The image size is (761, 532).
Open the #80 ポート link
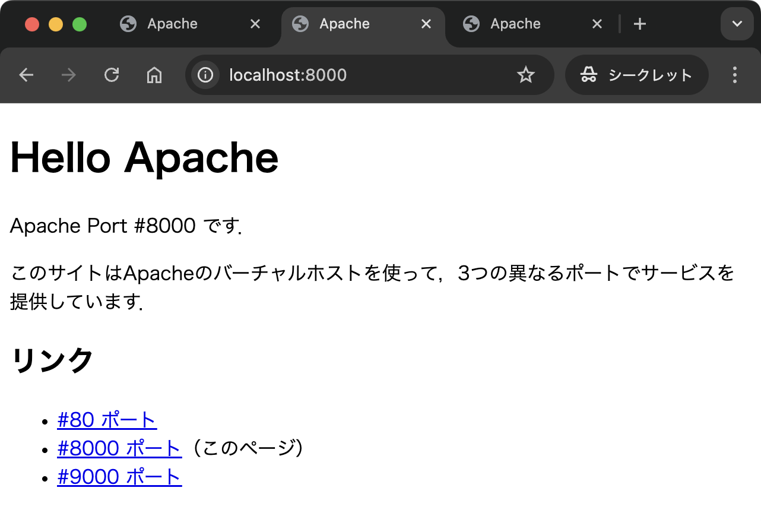coord(107,420)
